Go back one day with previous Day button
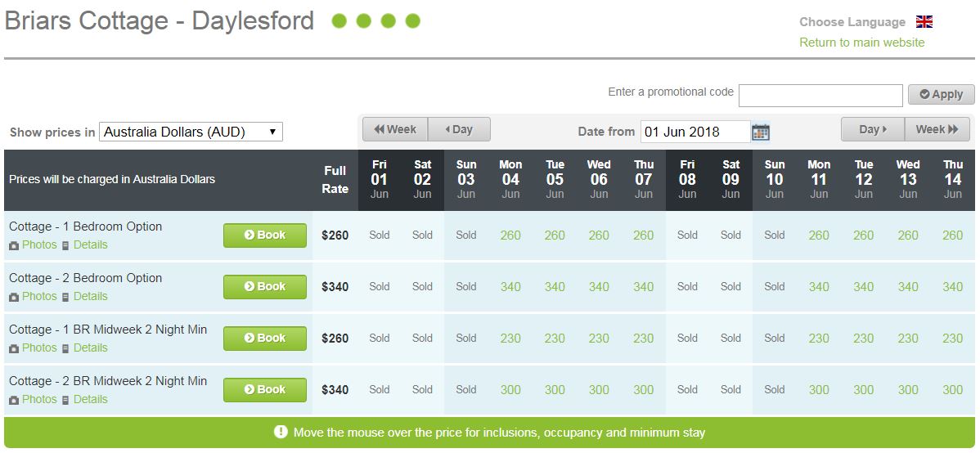 point(460,129)
